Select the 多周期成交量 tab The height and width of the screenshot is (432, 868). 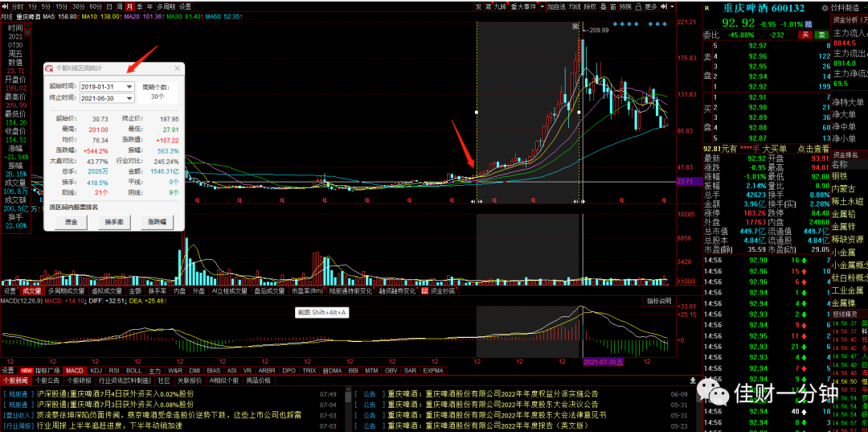pyautogui.click(x=67, y=290)
